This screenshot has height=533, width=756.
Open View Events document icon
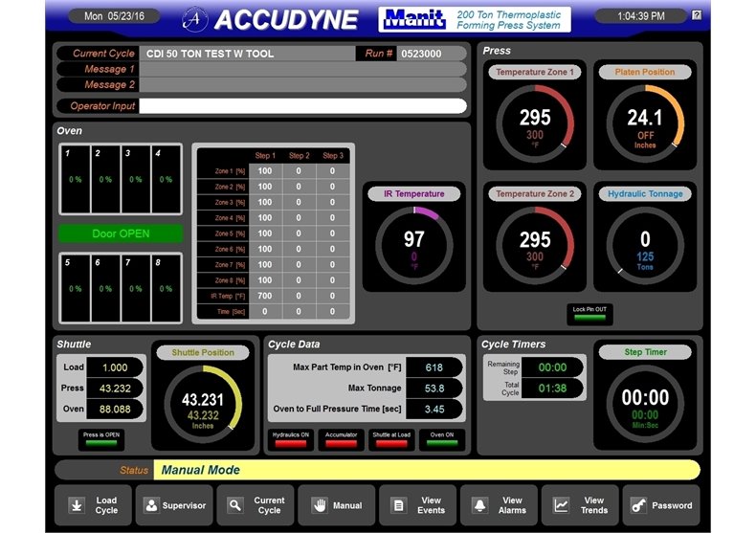point(399,505)
